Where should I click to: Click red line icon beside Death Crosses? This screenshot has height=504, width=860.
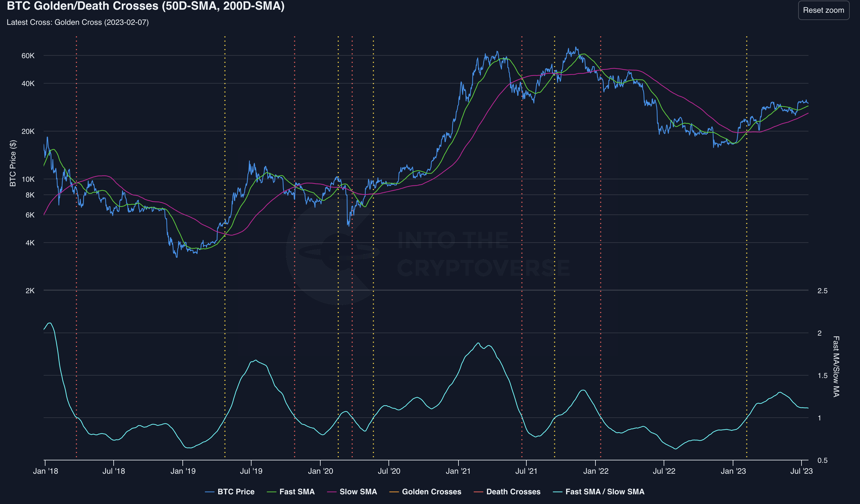[x=478, y=492]
